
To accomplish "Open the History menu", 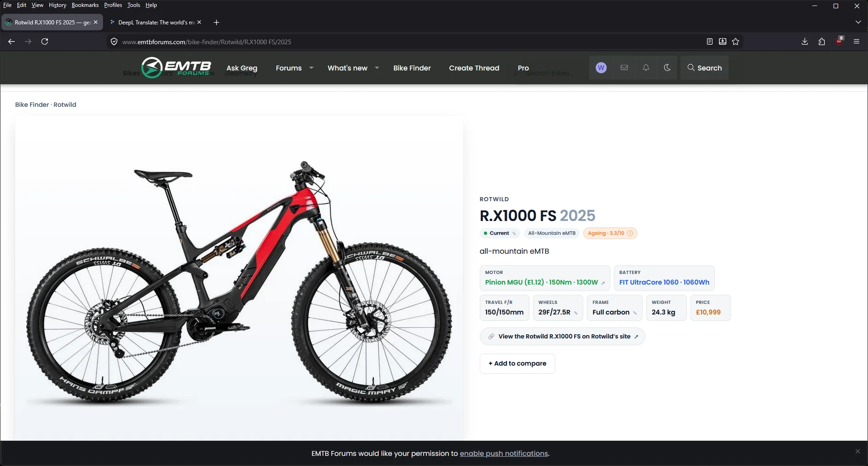I will point(57,5).
